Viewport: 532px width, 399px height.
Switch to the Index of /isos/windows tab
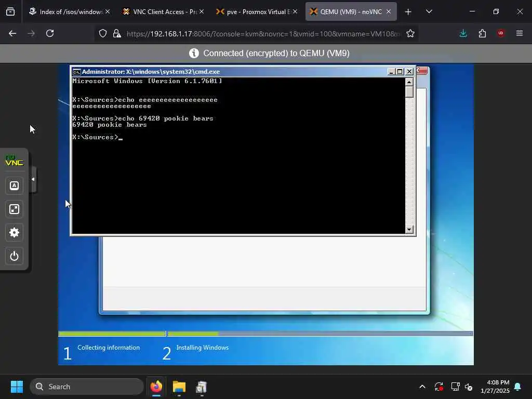(x=69, y=12)
